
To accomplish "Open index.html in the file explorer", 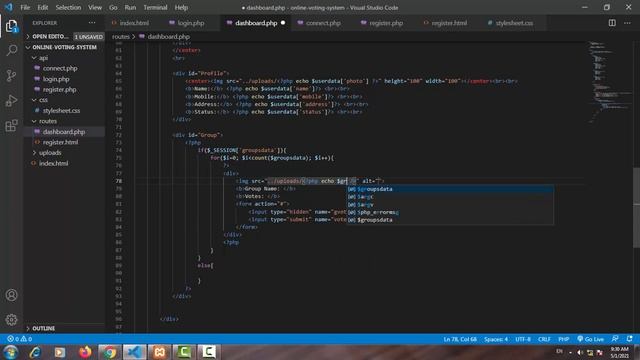I will (53, 163).
